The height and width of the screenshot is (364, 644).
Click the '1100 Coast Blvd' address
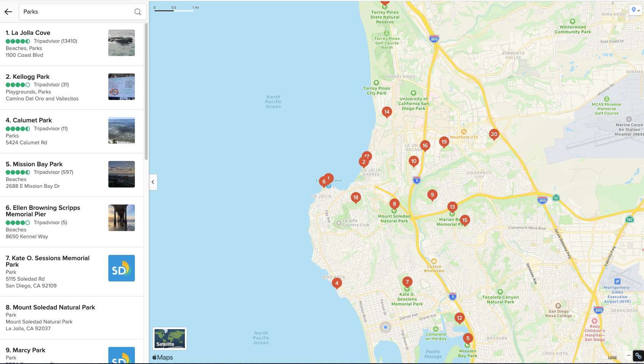[x=24, y=55]
